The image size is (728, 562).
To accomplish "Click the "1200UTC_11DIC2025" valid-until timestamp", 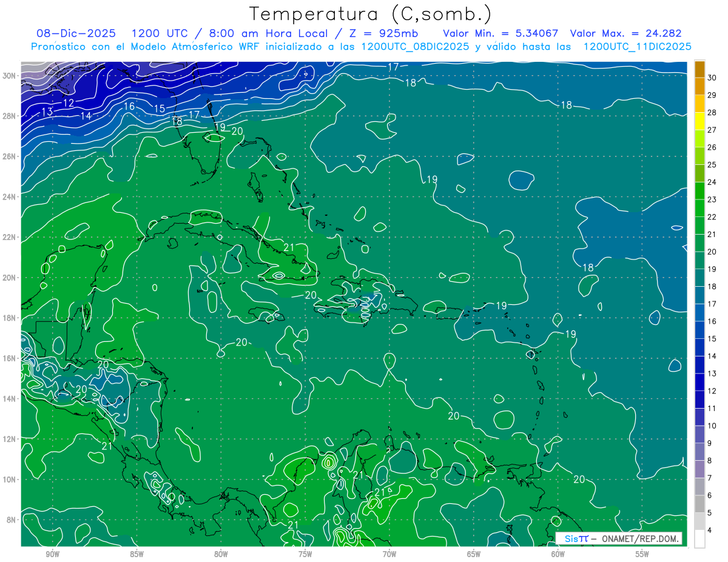I will tap(637, 47).
